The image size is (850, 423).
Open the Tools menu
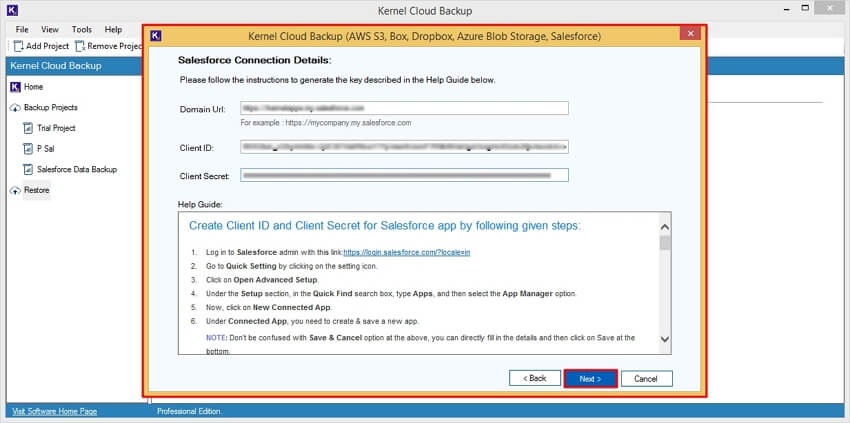click(82, 29)
